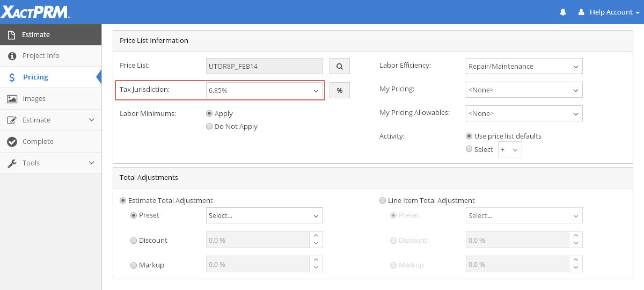Expand the My Pricing Allowables dropdown

click(524, 114)
